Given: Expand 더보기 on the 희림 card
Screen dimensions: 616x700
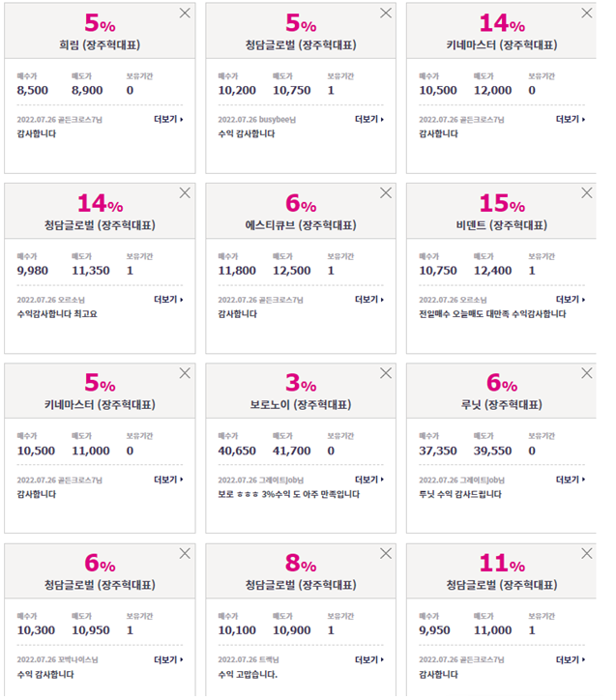Looking at the screenshot, I should coord(168,119).
